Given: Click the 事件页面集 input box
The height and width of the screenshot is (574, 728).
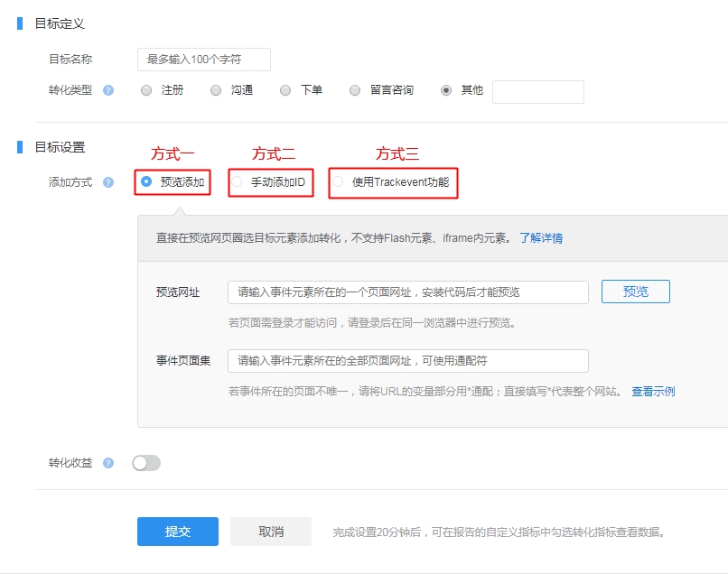Looking at the screenshot, I should 407,361.
